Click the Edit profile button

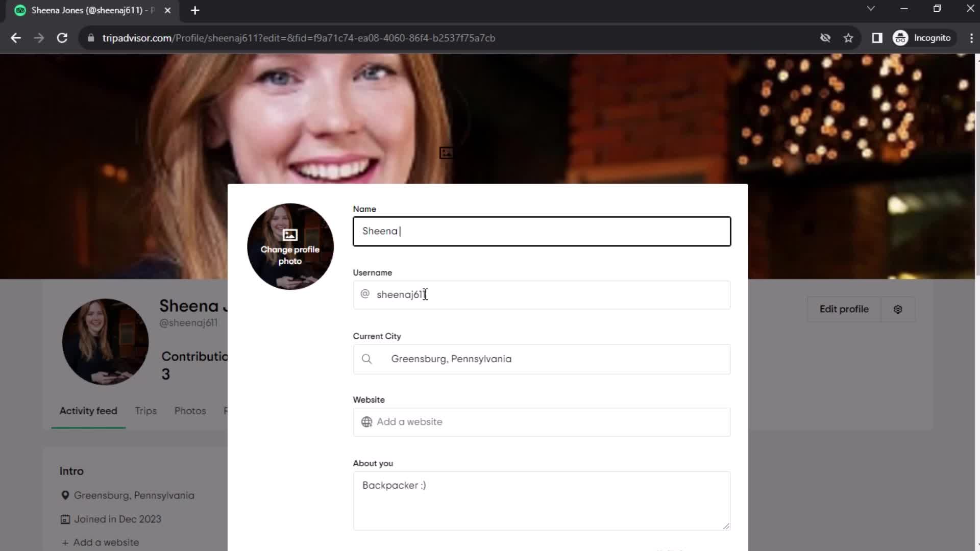tap(844, 309)
